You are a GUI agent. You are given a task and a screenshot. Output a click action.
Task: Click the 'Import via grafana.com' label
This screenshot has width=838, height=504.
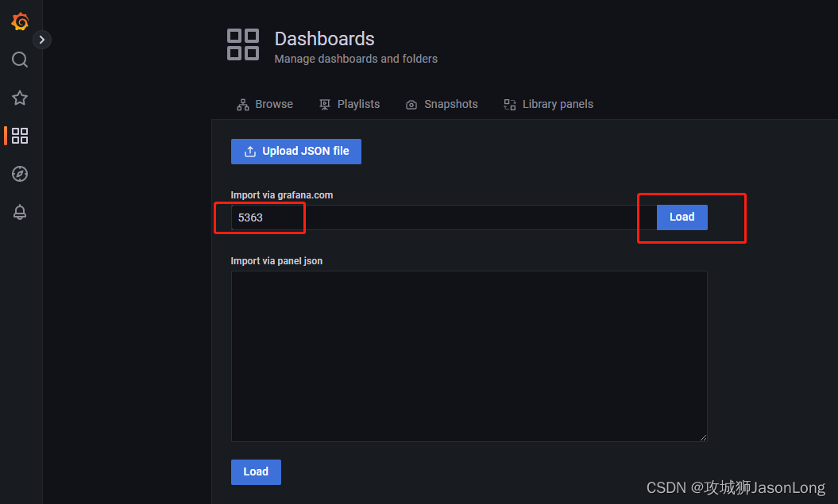coord(282,195)
